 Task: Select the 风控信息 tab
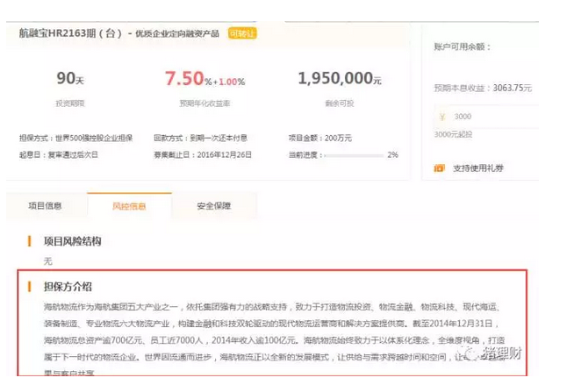(129, 206)
